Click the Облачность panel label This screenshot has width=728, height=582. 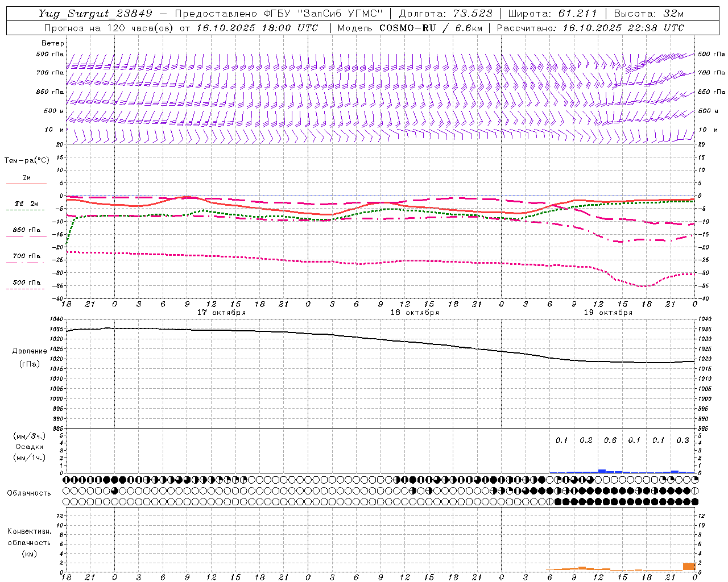tap(29, 493)
